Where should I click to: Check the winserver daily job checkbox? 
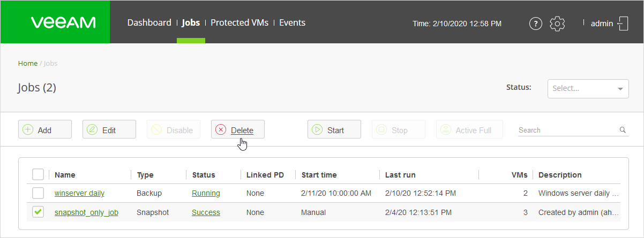click(x=38, y=193)
